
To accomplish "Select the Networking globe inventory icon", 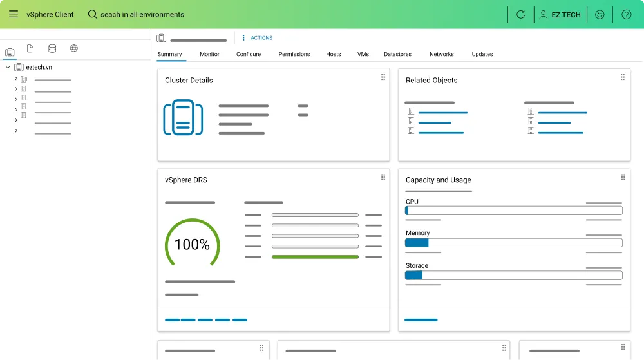I will 74,48.
